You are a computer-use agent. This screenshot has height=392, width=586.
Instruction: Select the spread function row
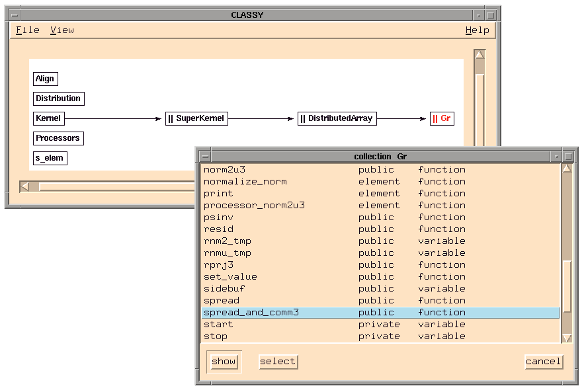[x=380, y=301]
